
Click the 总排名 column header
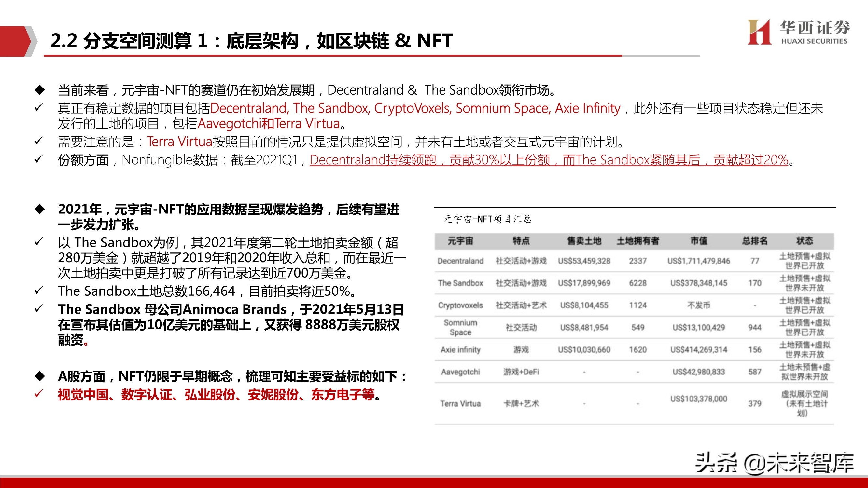coord(754,241)
